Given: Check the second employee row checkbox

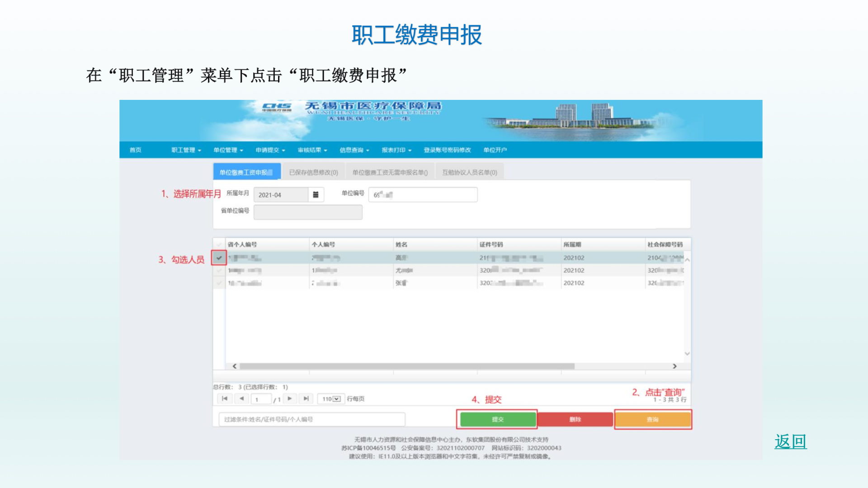Looking at the screenshot, I should coord(219,271).
